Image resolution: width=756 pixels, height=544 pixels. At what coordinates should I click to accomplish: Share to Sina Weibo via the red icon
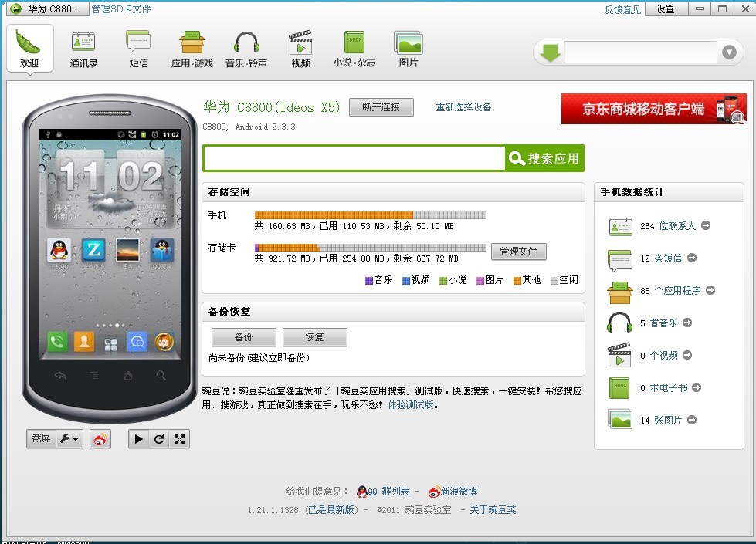100,438
